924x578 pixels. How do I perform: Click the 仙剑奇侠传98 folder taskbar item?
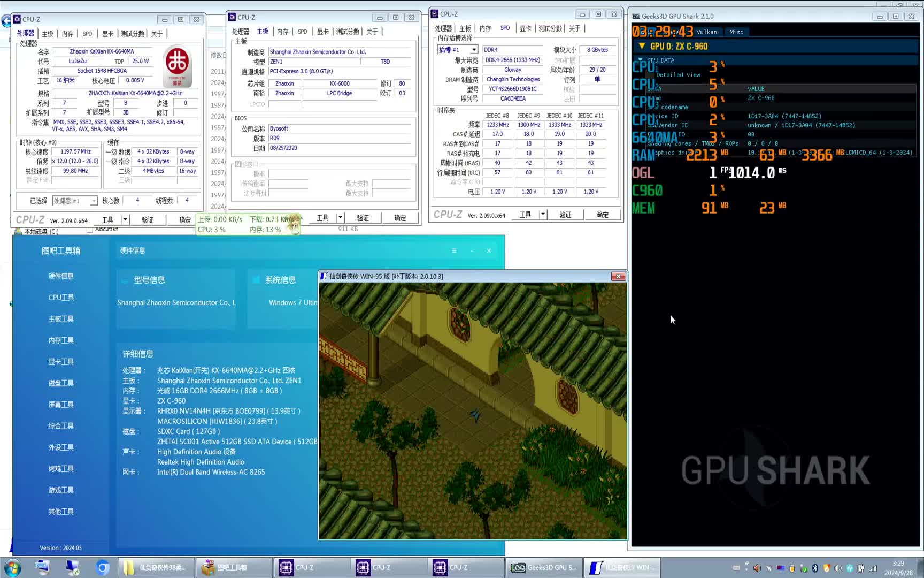[x=156, y=567]
